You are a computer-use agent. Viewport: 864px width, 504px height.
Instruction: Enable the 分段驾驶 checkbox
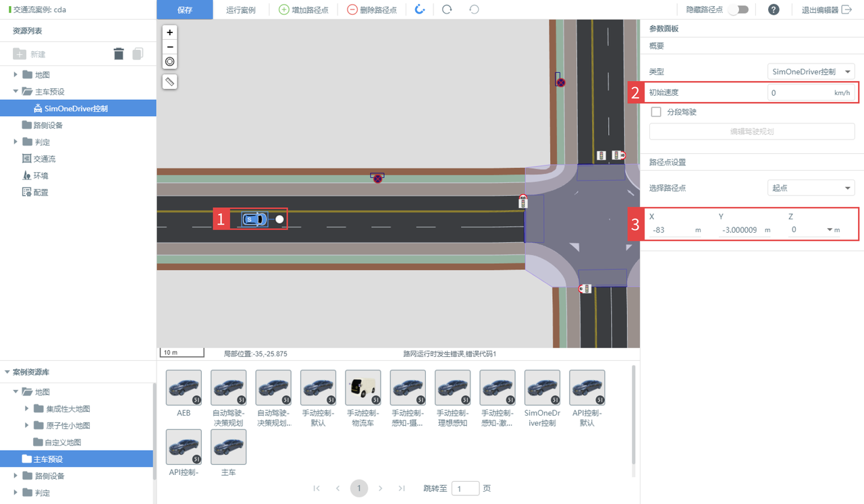pos(655,112)
